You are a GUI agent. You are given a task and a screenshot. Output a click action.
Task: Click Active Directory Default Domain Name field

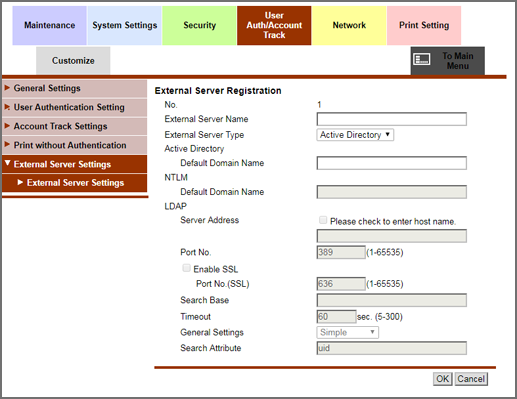[x=392, y=163]
